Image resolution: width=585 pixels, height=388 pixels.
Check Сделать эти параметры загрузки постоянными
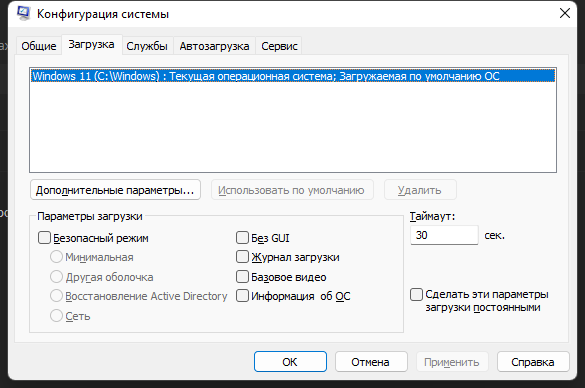pyautogui.click(x=416, y=294)
